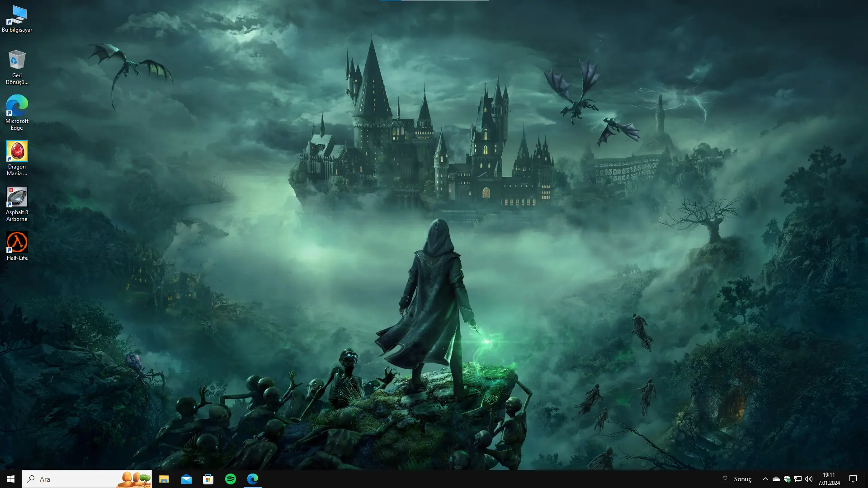Open the network connection tray icon
The height and width of the screenshot is (488, 868).
click(798, 479)
